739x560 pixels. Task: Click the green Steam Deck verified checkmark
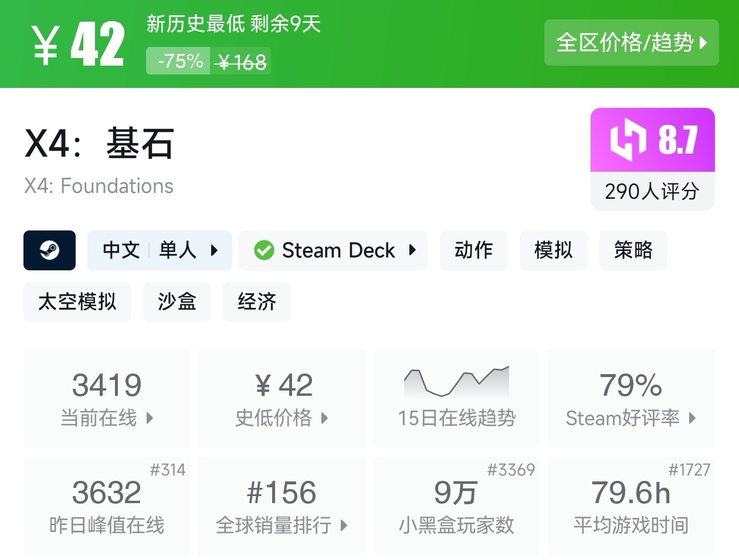[264, 250]
